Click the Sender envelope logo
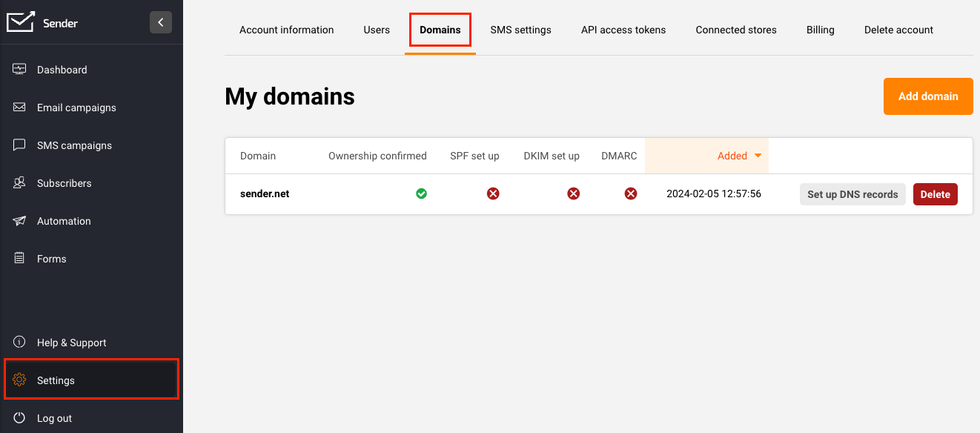Screen dimensions: 980x433 (21, 22)
